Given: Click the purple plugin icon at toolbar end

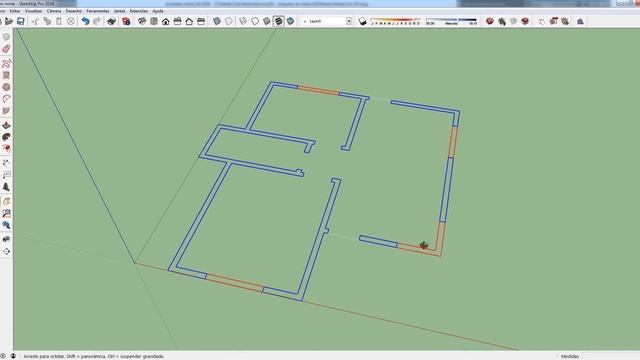Looking at the screenshot, I should (580, 21).
